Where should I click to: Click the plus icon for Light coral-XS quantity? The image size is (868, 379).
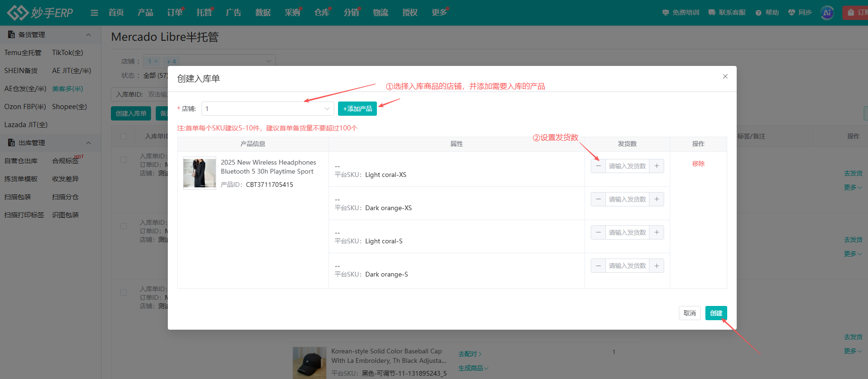(657, 166)
